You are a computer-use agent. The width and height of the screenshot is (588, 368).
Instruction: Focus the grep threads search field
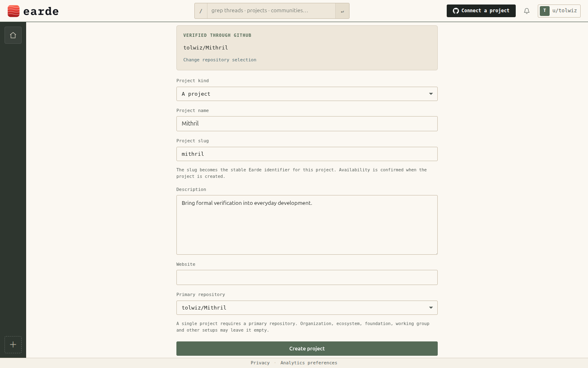coord(271,11)
